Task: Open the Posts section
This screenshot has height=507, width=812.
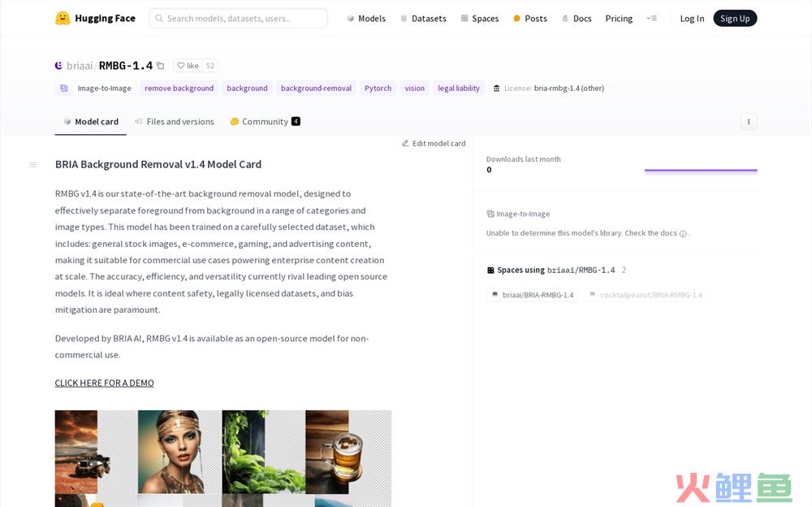Action: (x=529, y=19)
